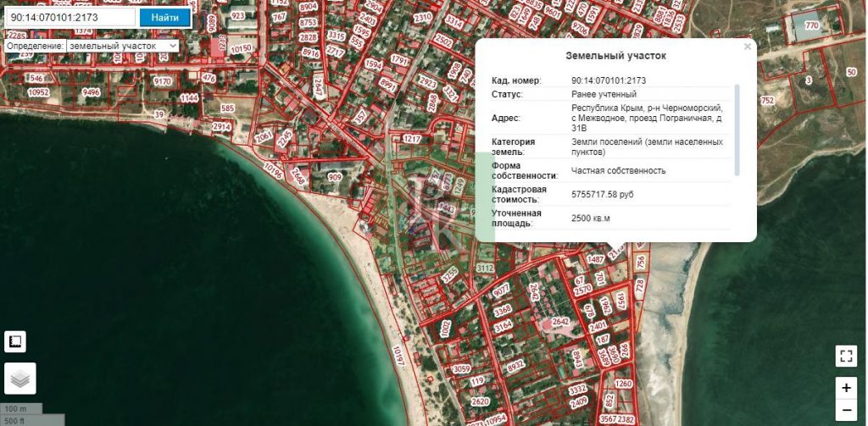Zoom in with the plus button
Screen dimensions: 868x426
pos(845,388)
